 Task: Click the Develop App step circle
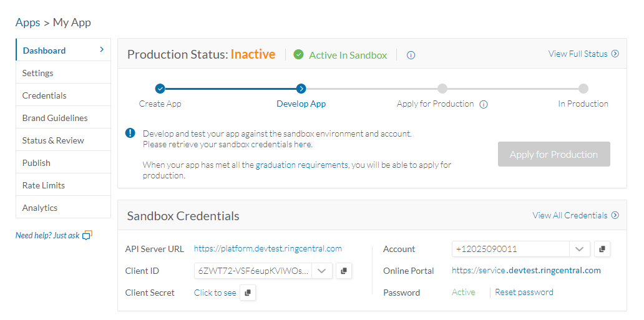click(x=301, y=89)
